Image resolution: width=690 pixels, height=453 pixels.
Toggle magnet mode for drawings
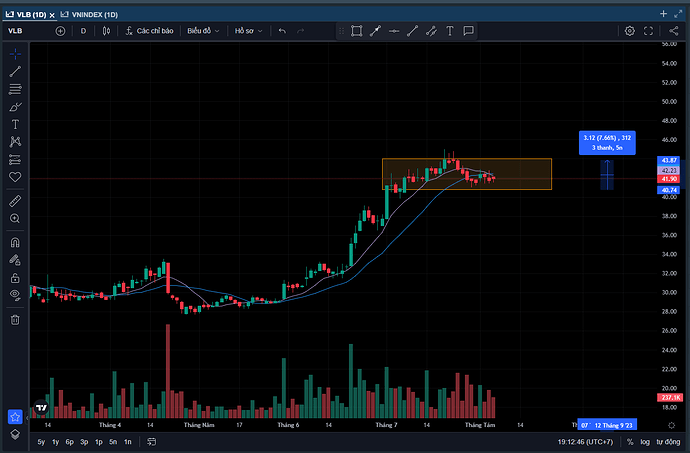click(15, 243)
